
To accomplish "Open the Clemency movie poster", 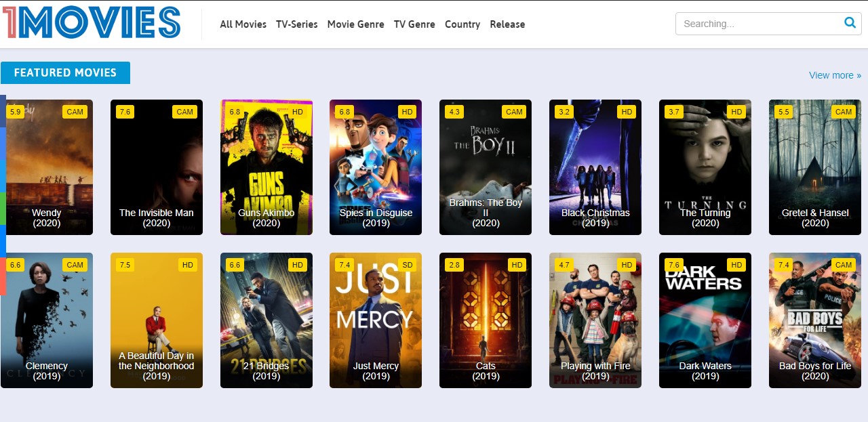I will [x=47, y=320].
